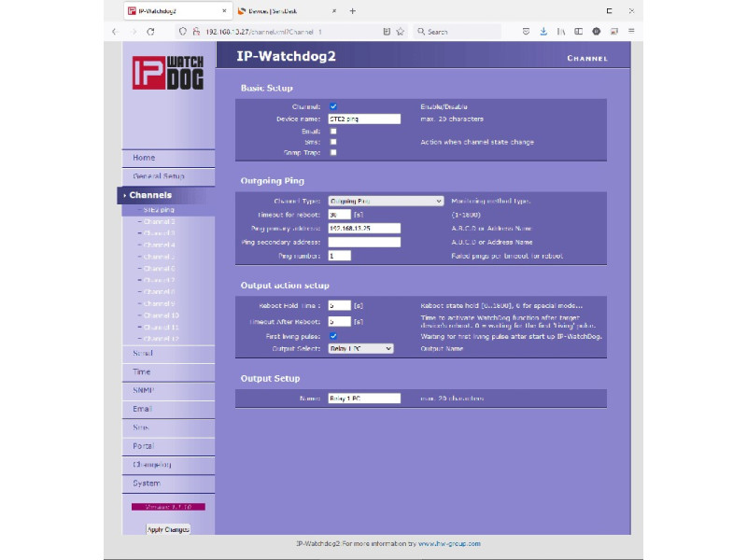Viewport: 747px width, 560px height.
Task: Click the IP WatchDog logo
Action: [x=168, y=73]
